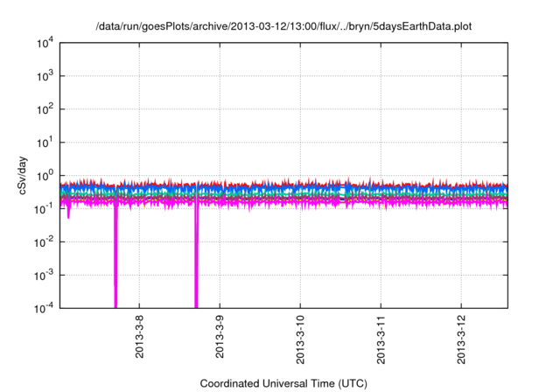Click the 10^-1 y-axis tick label

coord(45,208)
